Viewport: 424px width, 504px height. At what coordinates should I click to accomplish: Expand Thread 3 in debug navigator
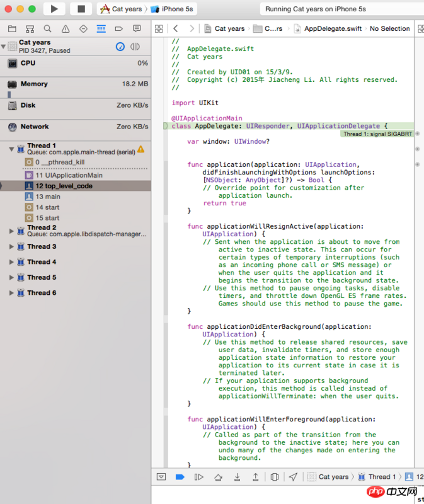[x=12, y=247]
